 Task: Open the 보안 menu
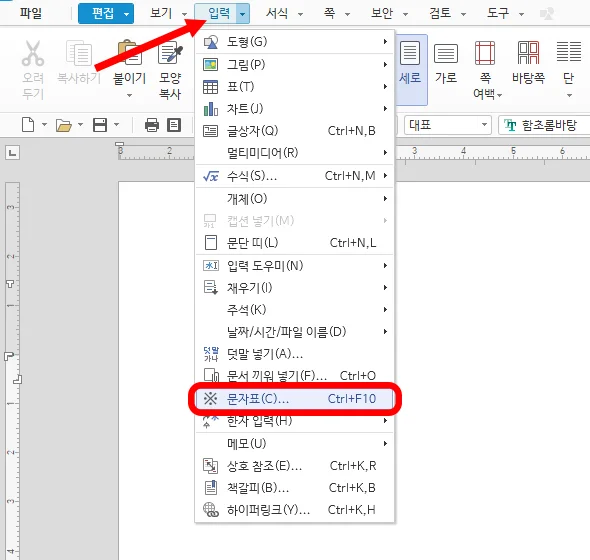(x=382, y=14)
